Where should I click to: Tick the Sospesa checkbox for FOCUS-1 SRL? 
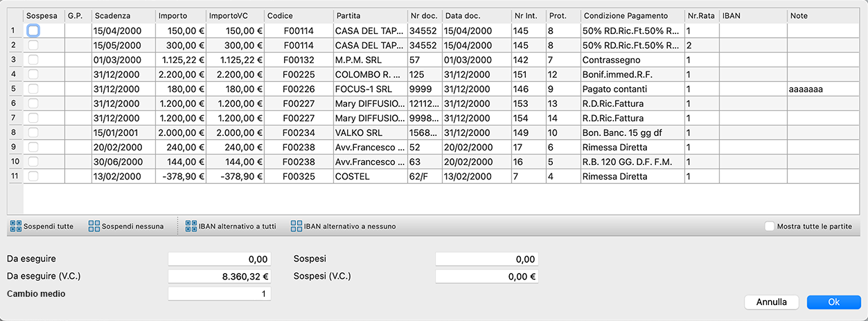pos(33,89)
